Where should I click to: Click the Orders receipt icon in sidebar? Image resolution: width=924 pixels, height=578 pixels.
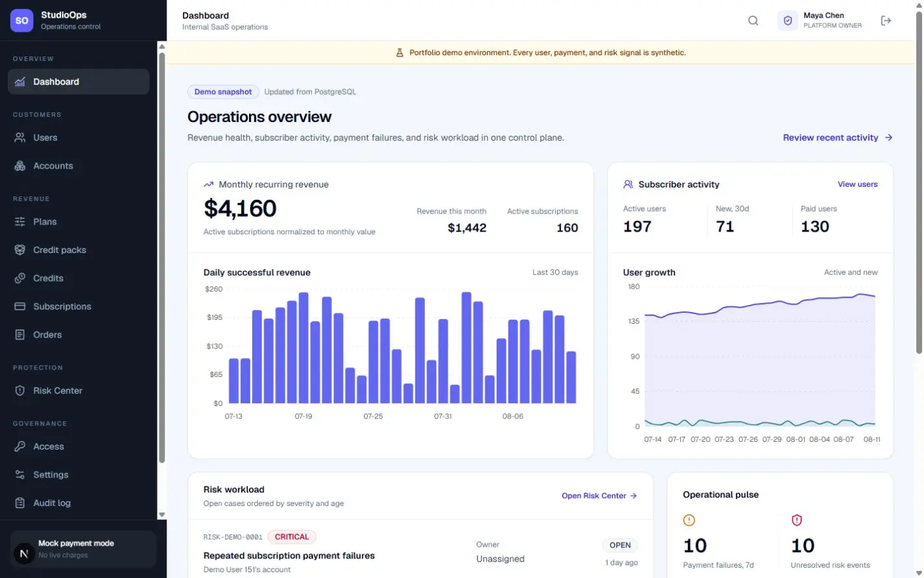20,335
